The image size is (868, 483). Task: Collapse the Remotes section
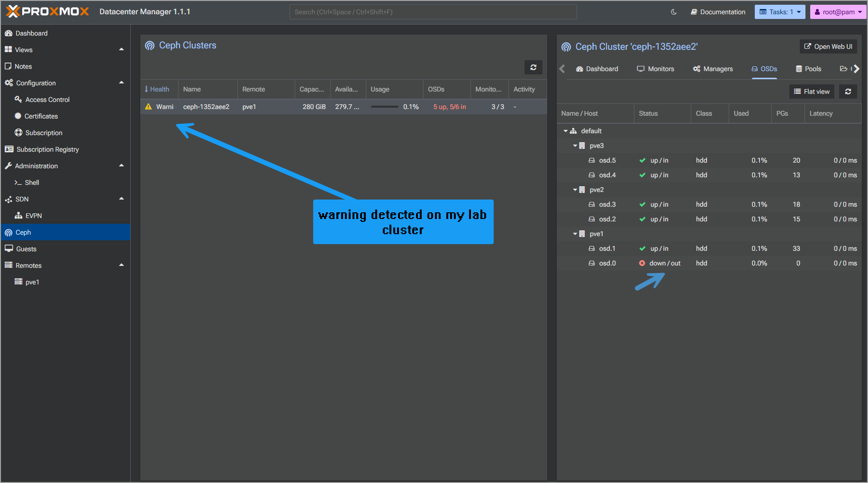pyautogui.click(x=121, y=265)
